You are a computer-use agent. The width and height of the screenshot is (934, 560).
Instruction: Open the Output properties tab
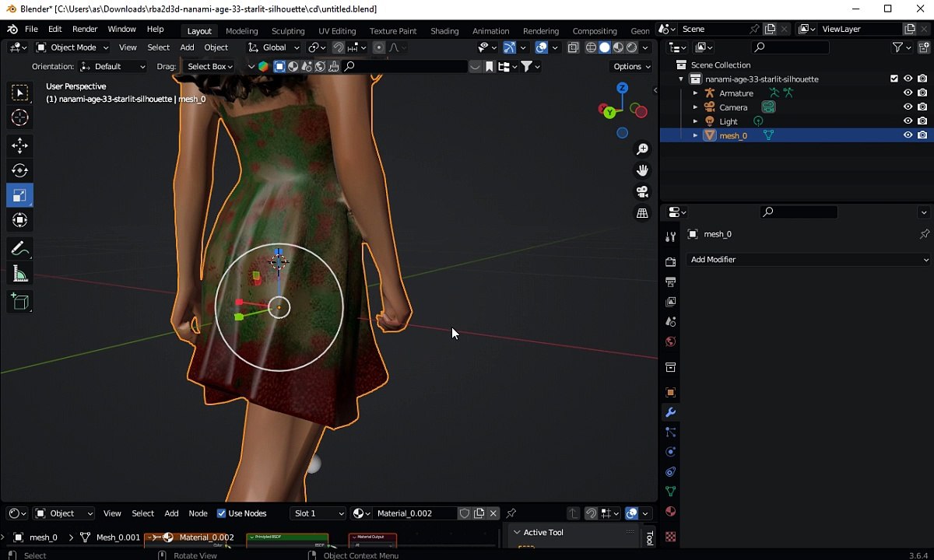[x=670, y=282]
